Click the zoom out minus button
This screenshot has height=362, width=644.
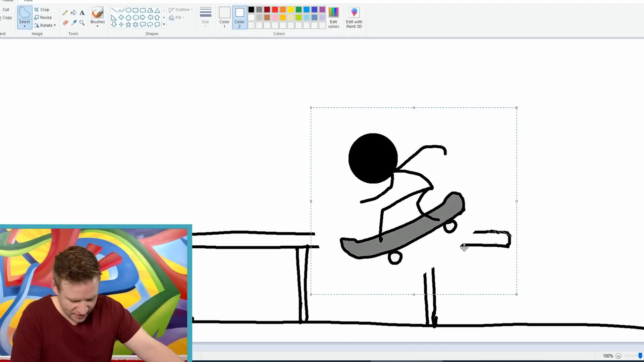[619, 356]
